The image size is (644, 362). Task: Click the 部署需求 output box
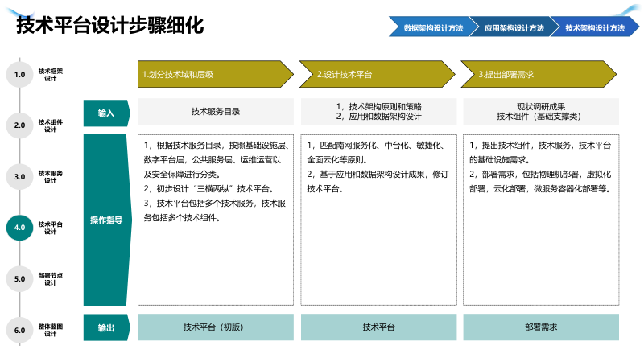click(x=541, y=327)
